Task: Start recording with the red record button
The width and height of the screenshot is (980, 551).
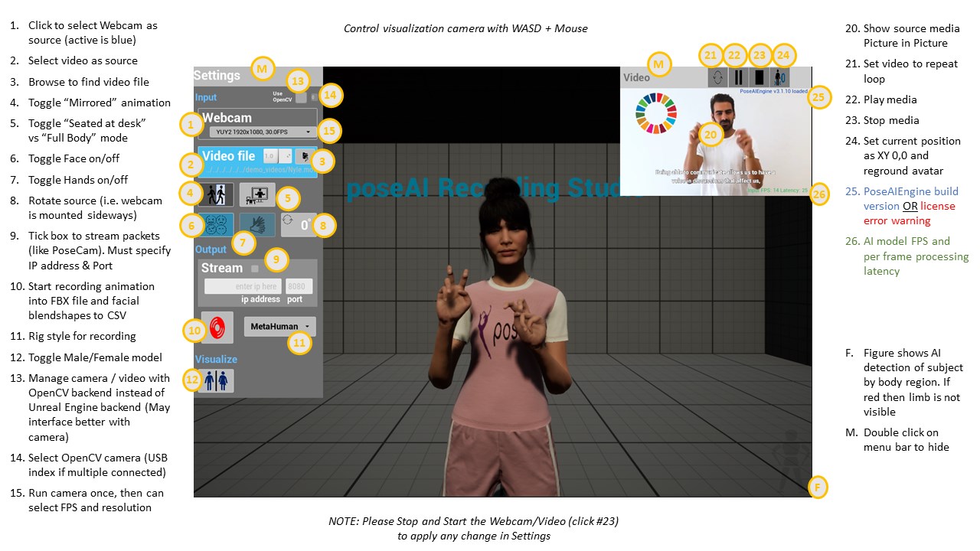Action: (x=217, y=327)
